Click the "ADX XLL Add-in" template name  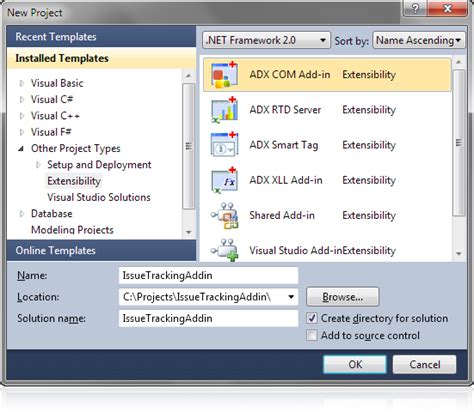286,180
